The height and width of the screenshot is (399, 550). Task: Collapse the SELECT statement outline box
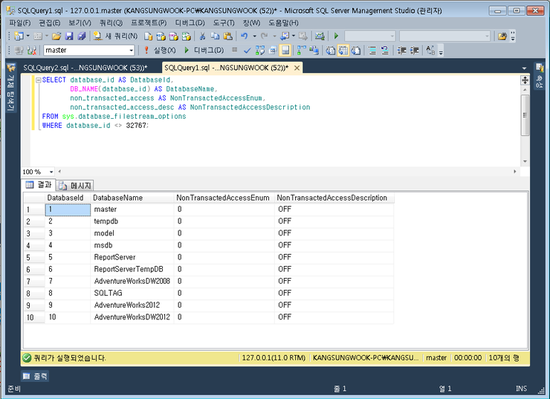point(38,80)
